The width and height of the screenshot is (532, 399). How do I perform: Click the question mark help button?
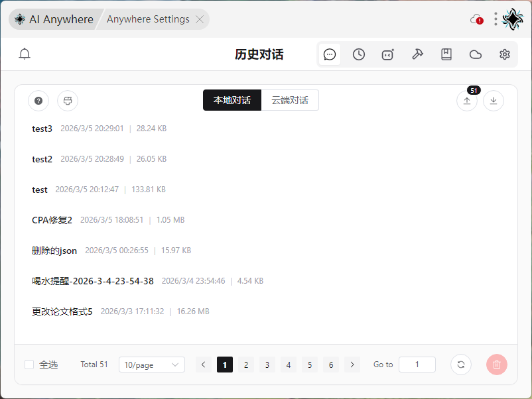[38, 101]
